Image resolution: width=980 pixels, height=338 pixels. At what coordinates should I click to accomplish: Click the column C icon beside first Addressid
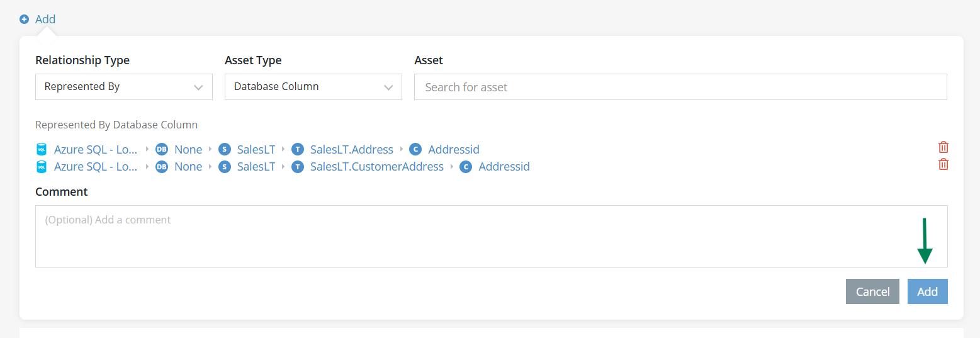(415, 150)
